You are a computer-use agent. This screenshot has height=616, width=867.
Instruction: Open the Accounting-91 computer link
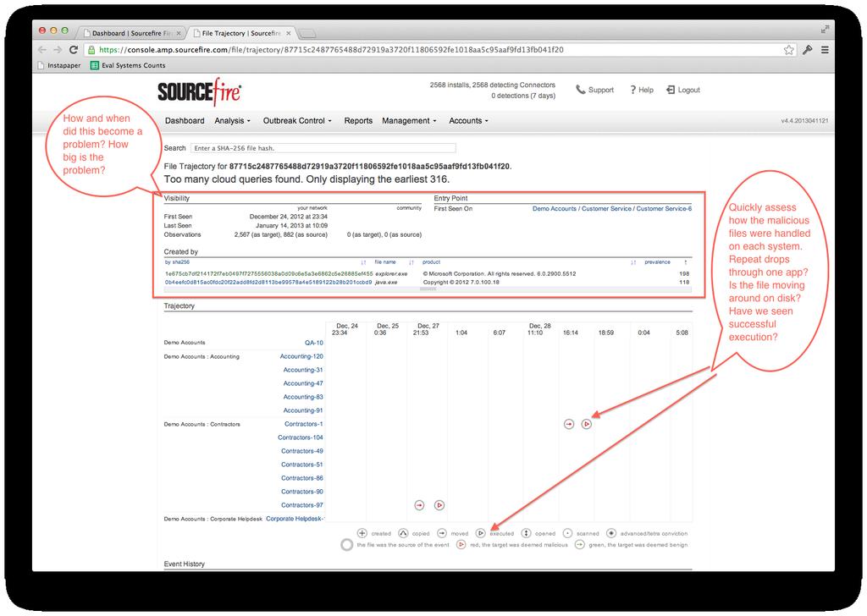point(303,410)
